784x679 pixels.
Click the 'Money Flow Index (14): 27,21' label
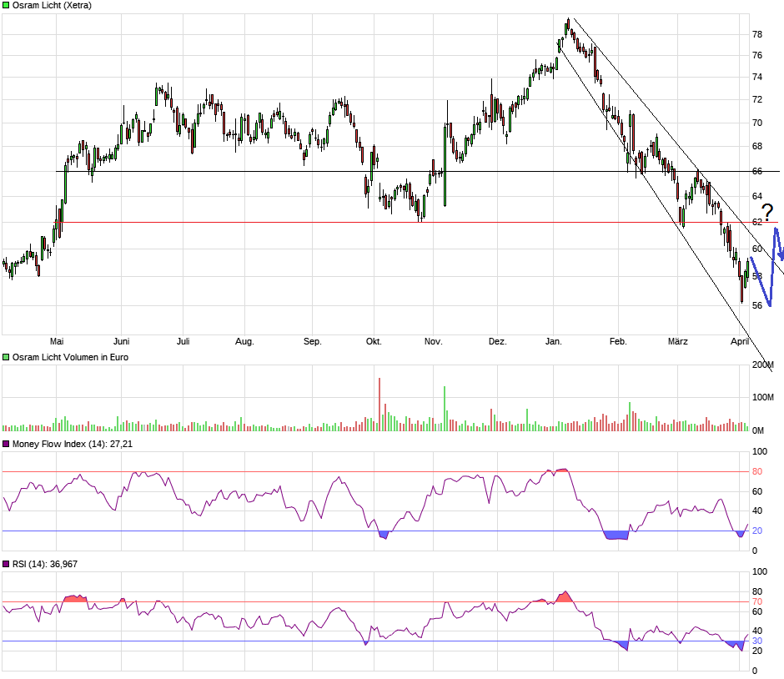coord(73,444)
